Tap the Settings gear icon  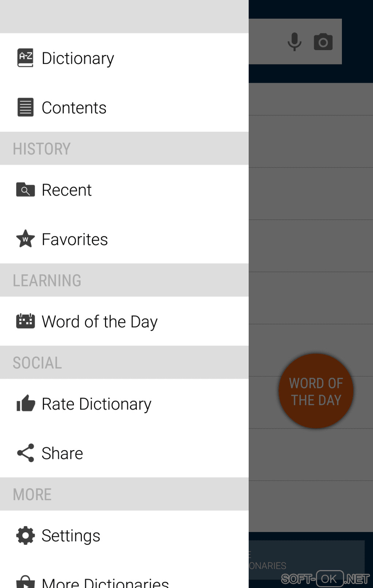tap(25, 535)
